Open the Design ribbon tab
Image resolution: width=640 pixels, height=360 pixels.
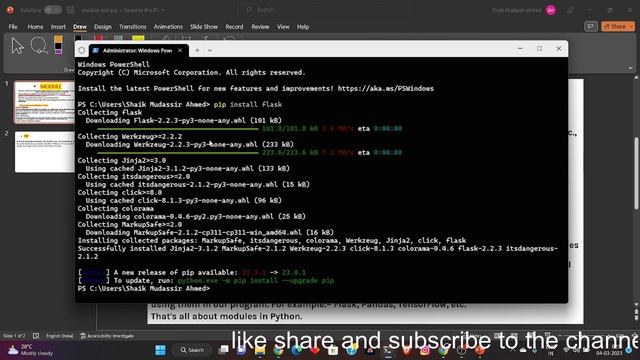point(102,27)
